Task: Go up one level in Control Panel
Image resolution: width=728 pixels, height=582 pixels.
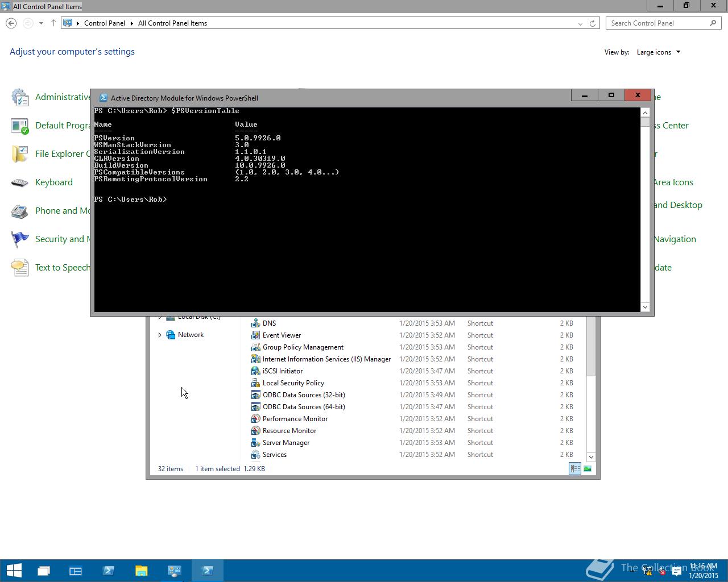Action: 53,23
